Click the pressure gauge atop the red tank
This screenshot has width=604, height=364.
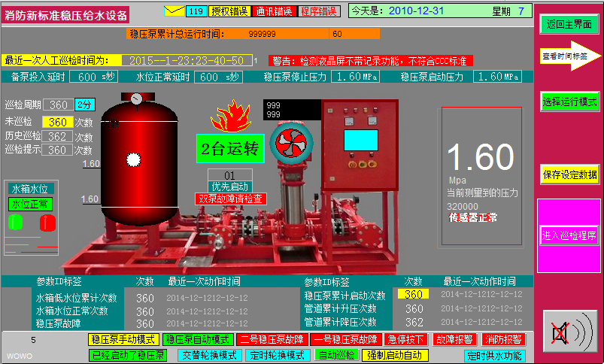(x=136, y=98)
